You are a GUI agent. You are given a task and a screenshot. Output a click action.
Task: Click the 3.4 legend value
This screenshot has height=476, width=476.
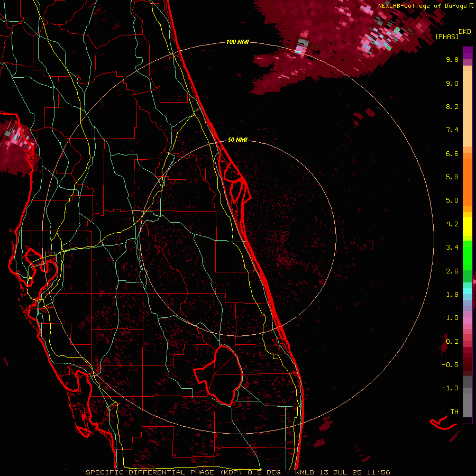click(452, 248)
